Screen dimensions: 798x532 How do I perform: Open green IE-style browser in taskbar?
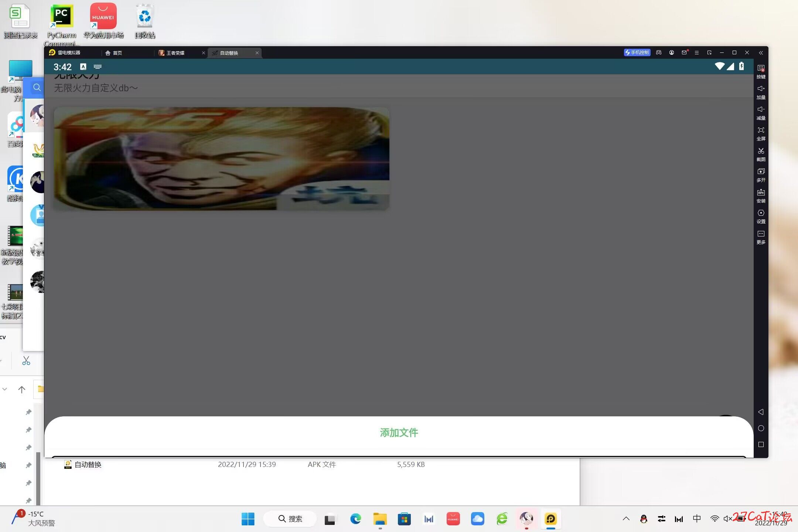(x=502, y=519)
